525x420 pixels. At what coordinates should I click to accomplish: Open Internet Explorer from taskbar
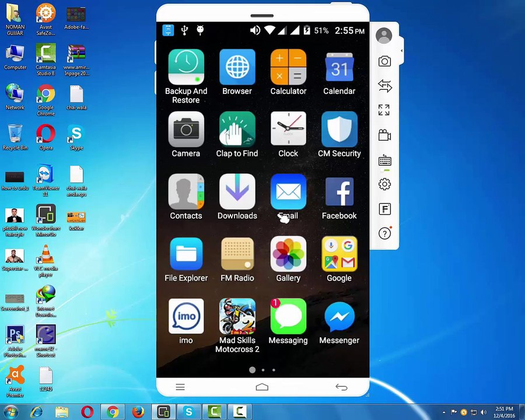[36, 412]
